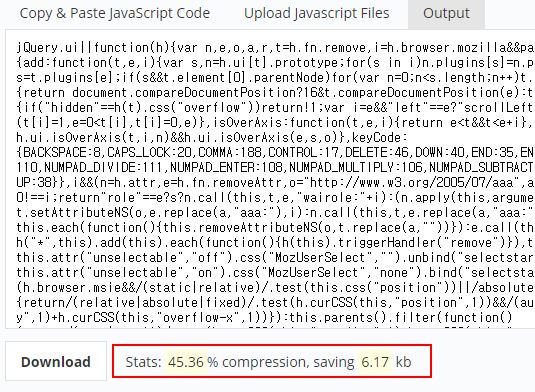Click the line starting with t.setAttributeNS(o,e.replace

tap(275, 213)
